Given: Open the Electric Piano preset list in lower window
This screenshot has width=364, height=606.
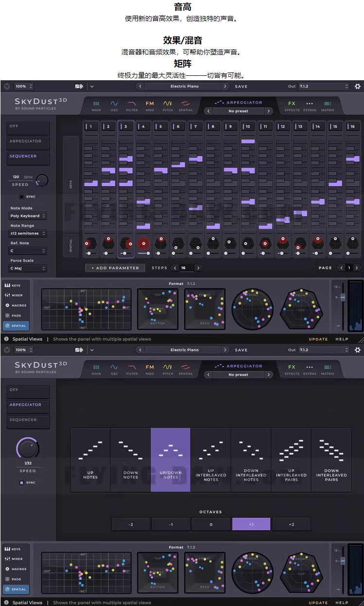Looking at the screenshot, I should pyautogui.click(x=185, y=350).
